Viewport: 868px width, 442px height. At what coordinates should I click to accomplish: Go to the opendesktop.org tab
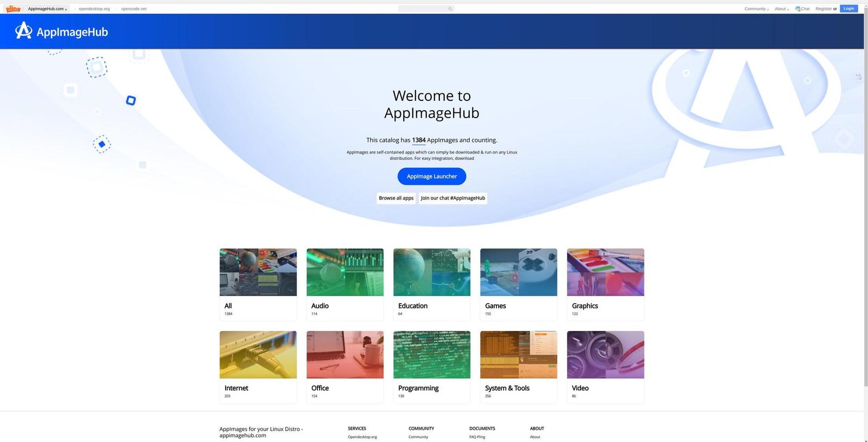pos(94,9)
